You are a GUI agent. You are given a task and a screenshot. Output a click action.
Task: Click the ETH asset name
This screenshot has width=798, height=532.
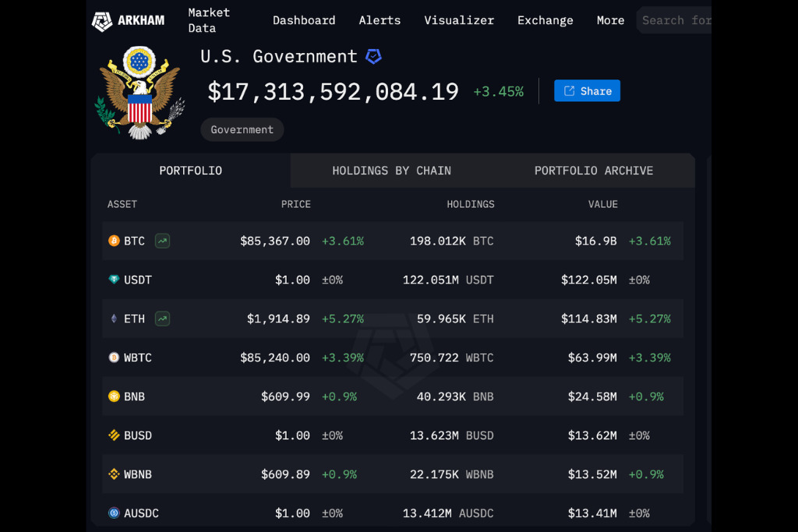[134, 319]
